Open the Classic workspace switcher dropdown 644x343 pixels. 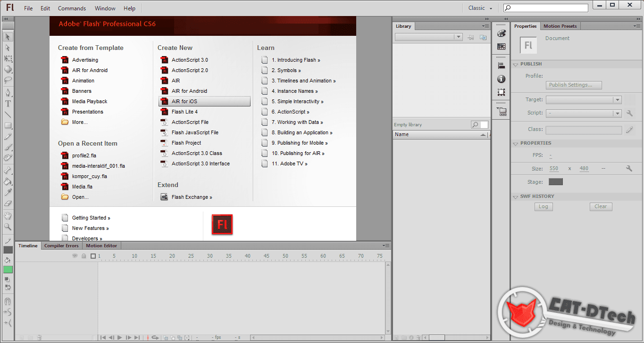pos(479,8)
